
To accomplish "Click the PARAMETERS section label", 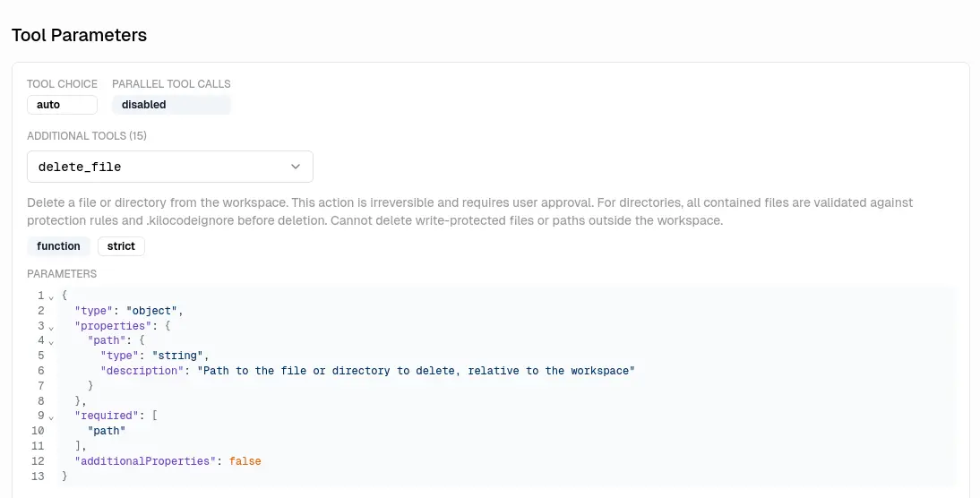I will coord(62,274).
